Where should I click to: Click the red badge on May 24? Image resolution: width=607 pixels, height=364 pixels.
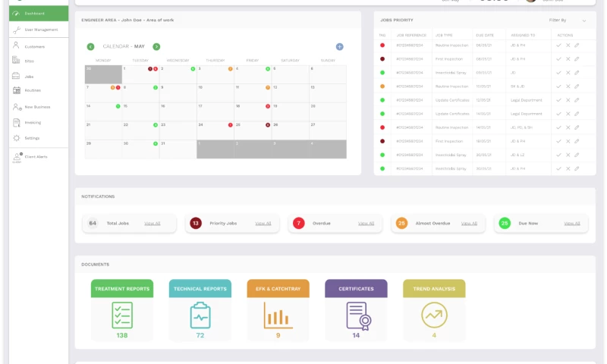231,125
